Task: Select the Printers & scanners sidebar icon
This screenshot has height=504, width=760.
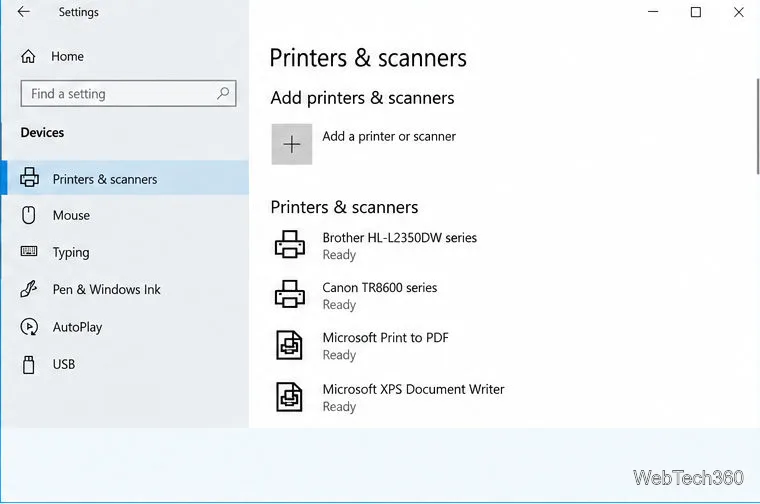Action: (x=29, y=177)
